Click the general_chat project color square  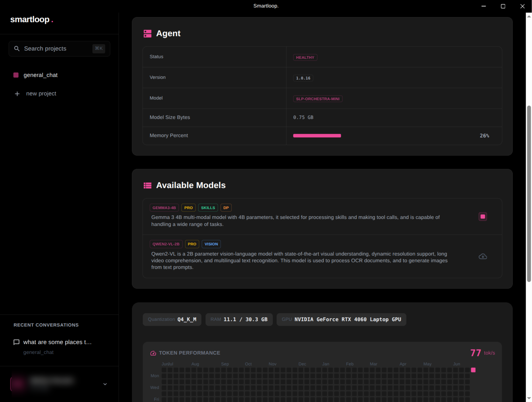pyautogui.click(x=16, y=75)
